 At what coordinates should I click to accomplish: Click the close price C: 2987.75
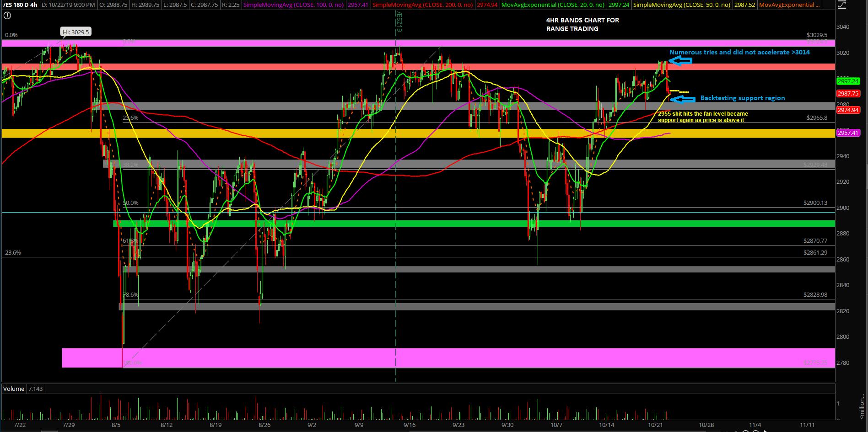point(204,5)
